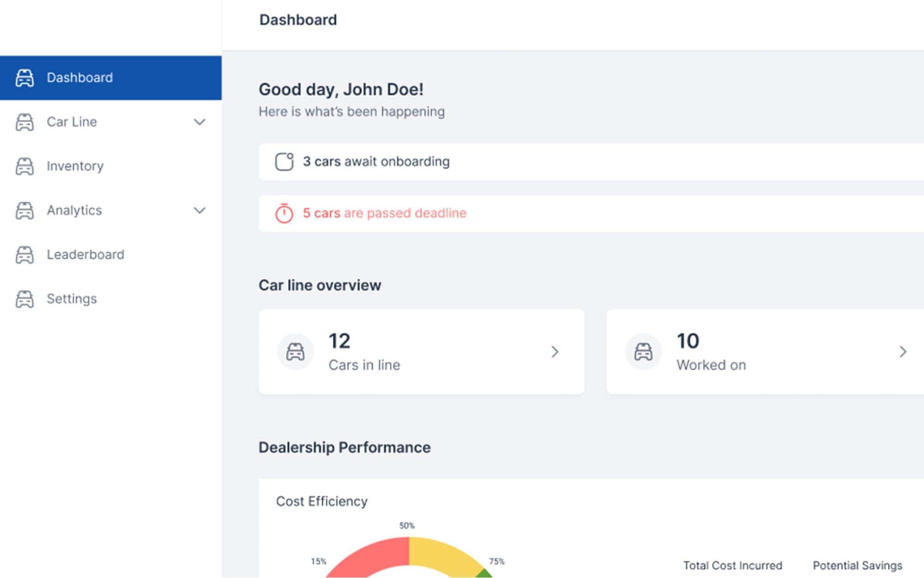Click the car icon beside Settings
This screenshot has width=924, height=578.
pos(24,299)
